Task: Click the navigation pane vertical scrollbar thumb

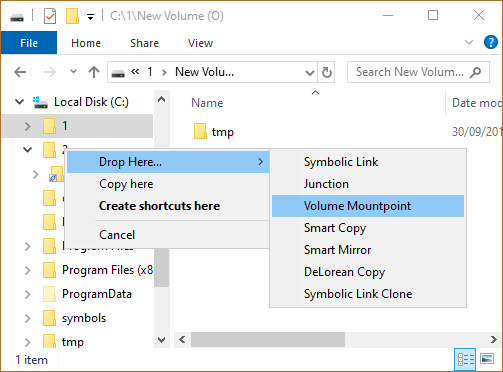Action: 161,267
